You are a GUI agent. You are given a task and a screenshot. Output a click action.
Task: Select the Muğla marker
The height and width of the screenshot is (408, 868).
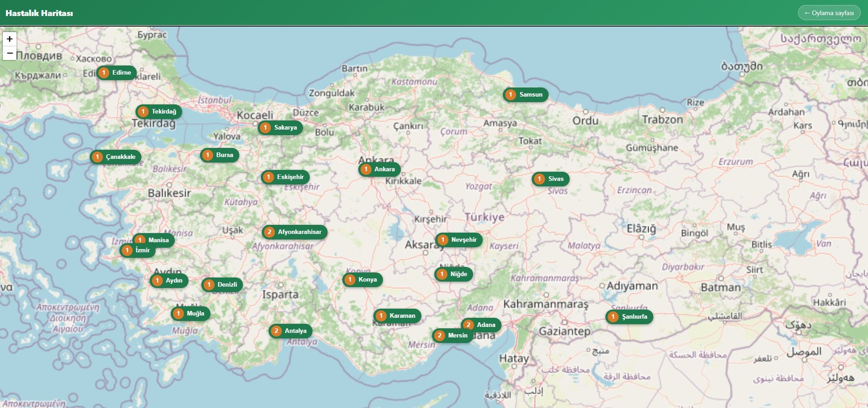[190, 313]
